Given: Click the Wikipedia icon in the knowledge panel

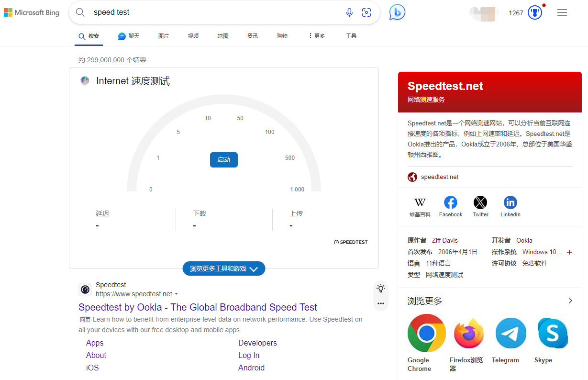Looking at the screenshot, I should 420,202.
